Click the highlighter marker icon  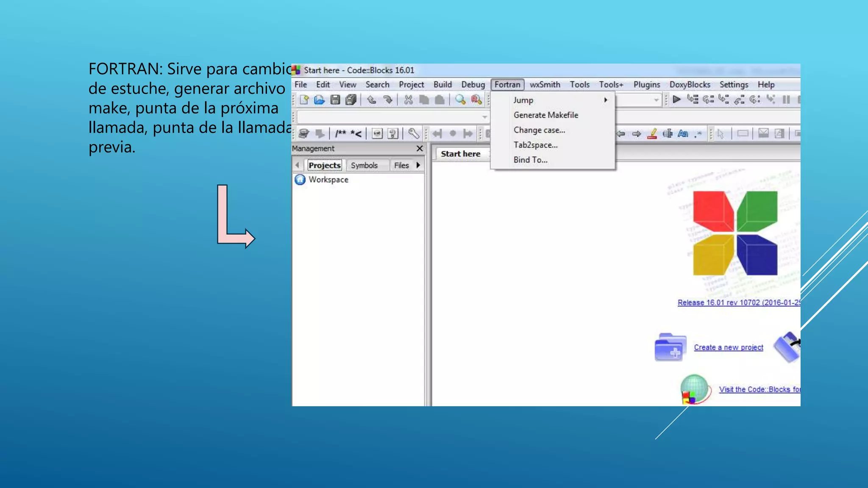652,134
